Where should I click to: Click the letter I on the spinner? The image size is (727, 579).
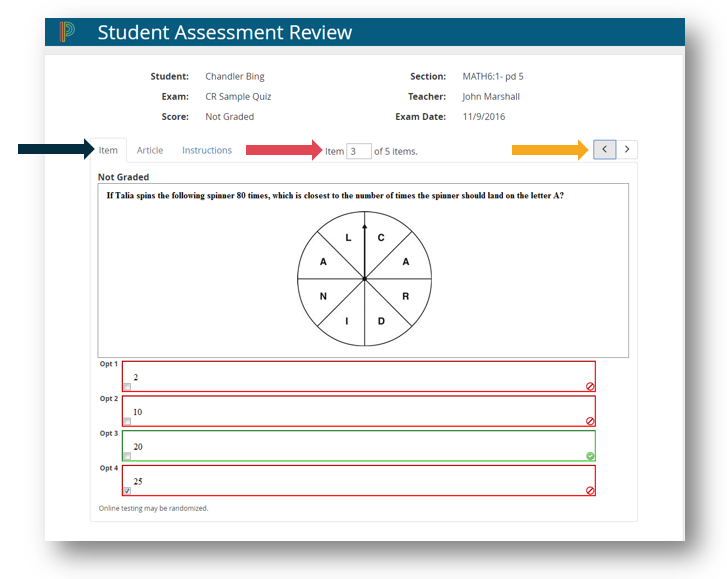346,321
